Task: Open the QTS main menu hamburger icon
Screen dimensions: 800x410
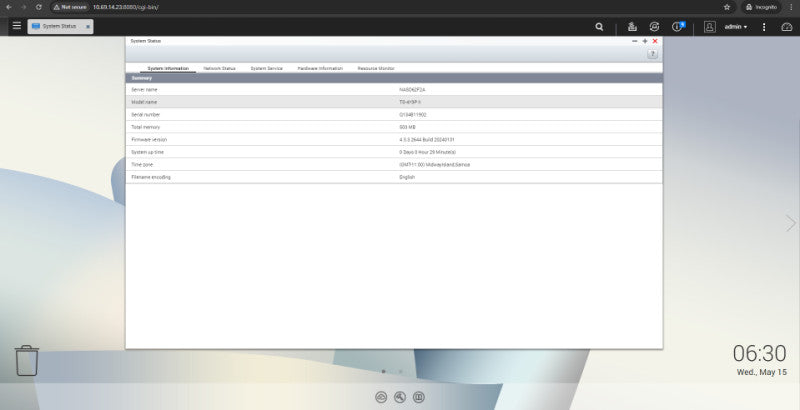Action: tap(17, 26)
